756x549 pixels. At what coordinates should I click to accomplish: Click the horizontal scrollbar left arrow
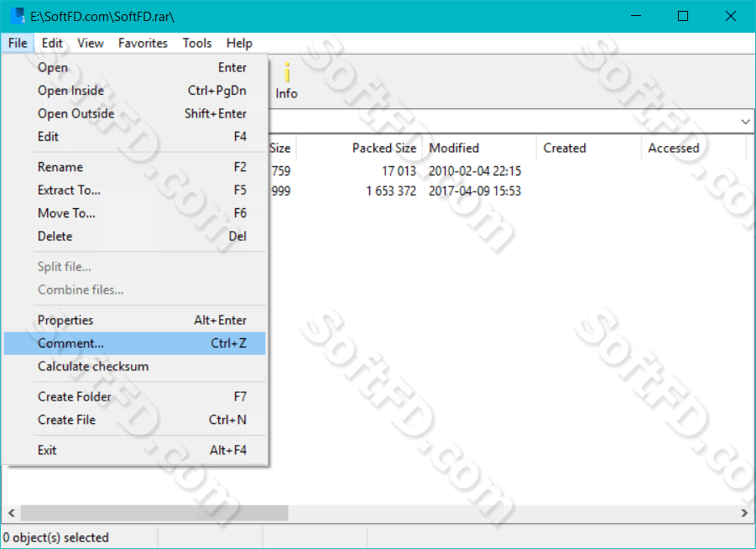[12, 513]
